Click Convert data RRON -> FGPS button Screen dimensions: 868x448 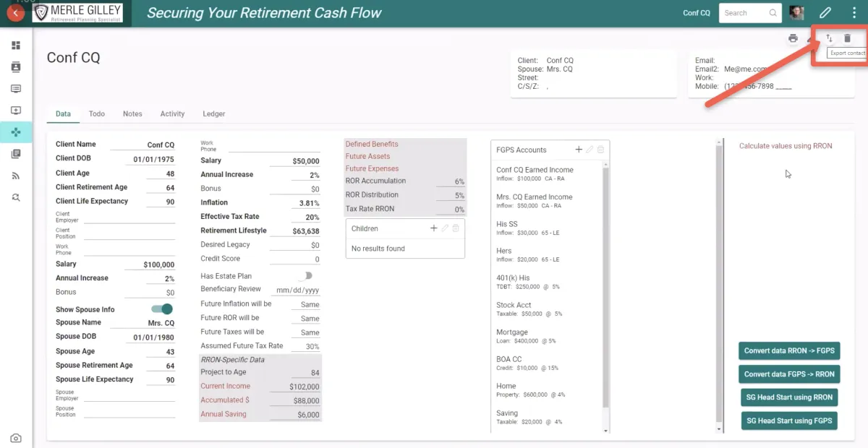pos(789,351)
